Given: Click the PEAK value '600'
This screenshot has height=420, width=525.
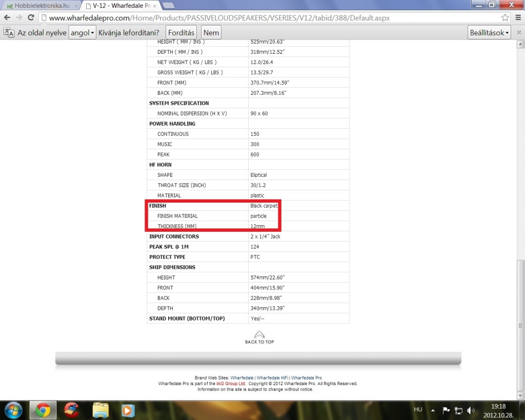Looking at the screenshot, I should point(255,154).
